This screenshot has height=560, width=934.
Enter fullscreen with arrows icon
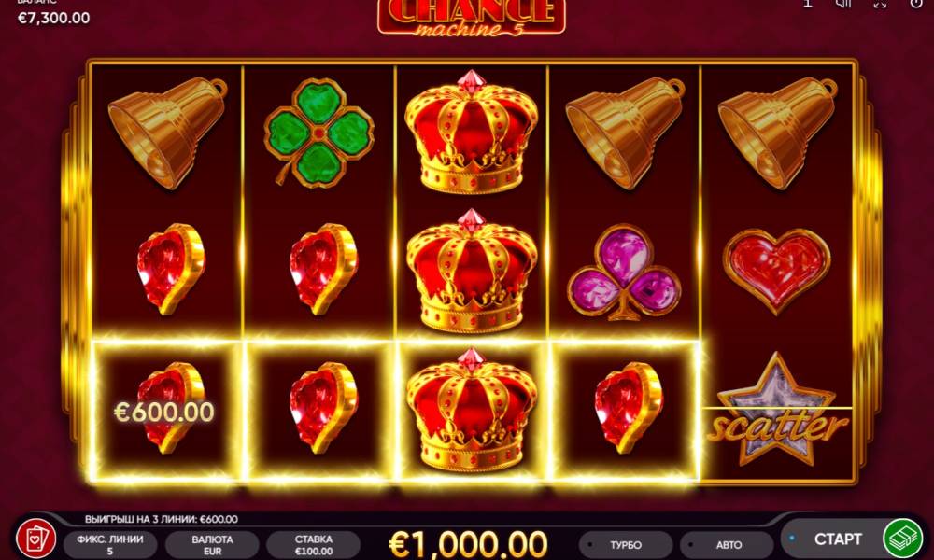point(880,4)
